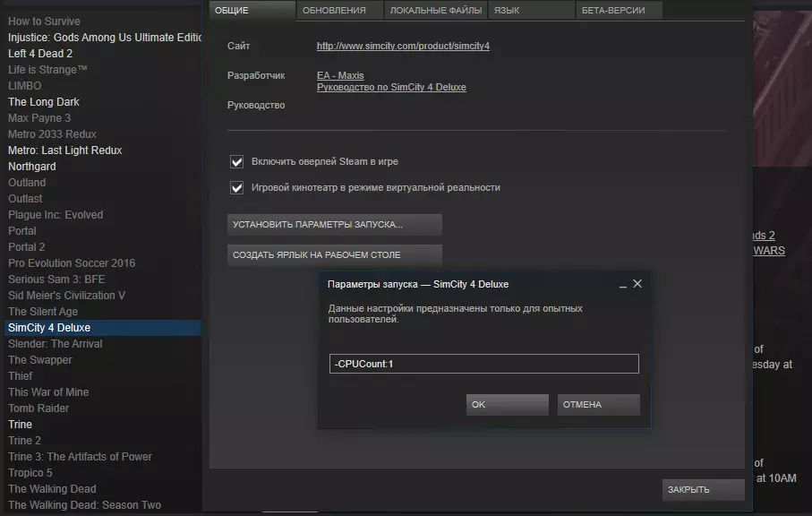Select Life is Strange in library
Screen dimensions: 812x516
click(x=47, y=69)
